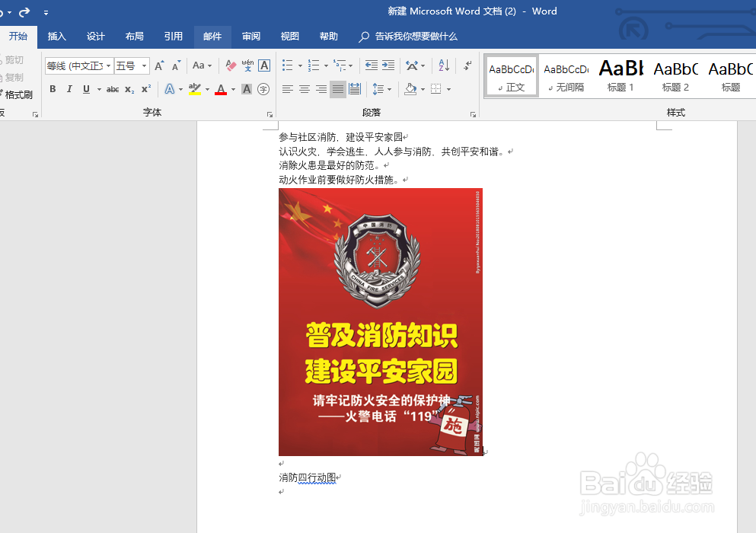
Task: Sort paragraphs A to Z
Action: pyautogui.click(x=444, y=65)
